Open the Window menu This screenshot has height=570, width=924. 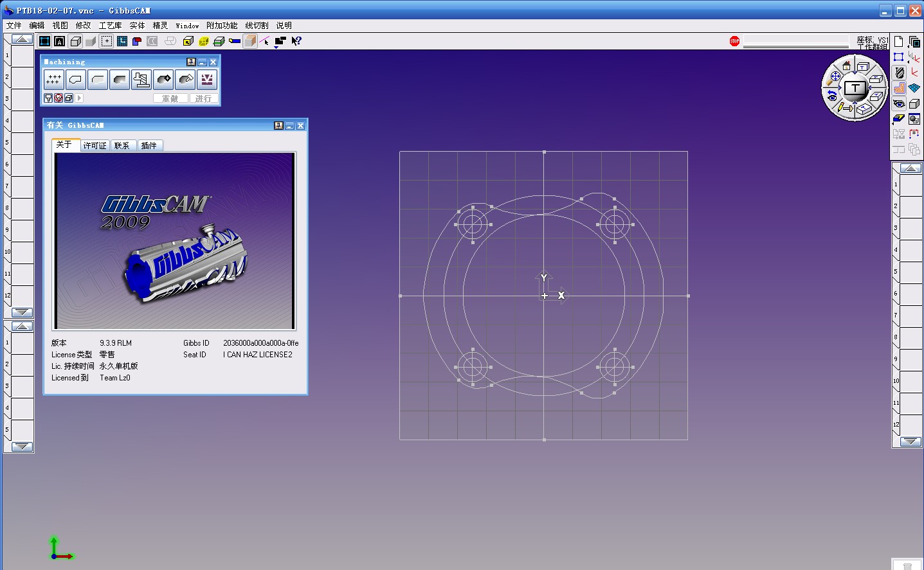tap(187, 26)
